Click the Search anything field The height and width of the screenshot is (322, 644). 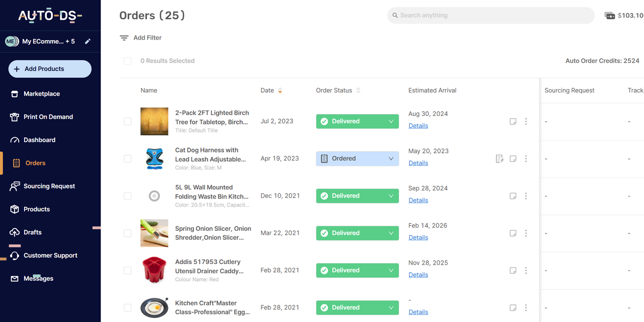coord(491,16)
